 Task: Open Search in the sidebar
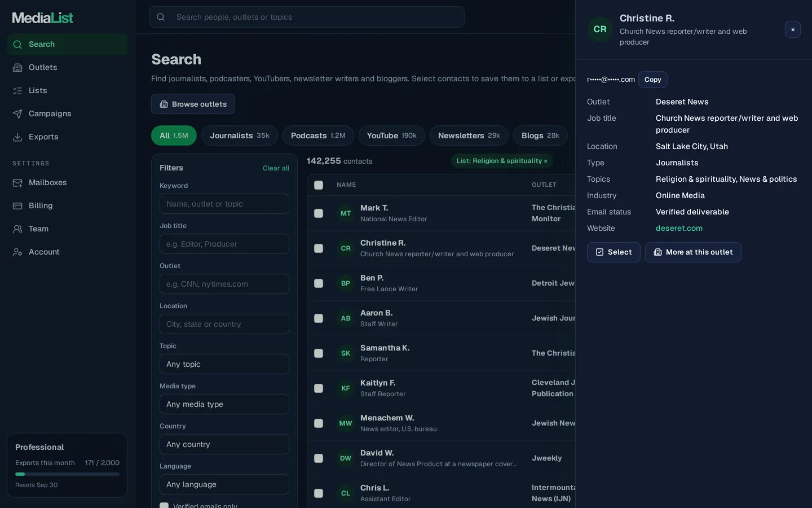point(67,44)
